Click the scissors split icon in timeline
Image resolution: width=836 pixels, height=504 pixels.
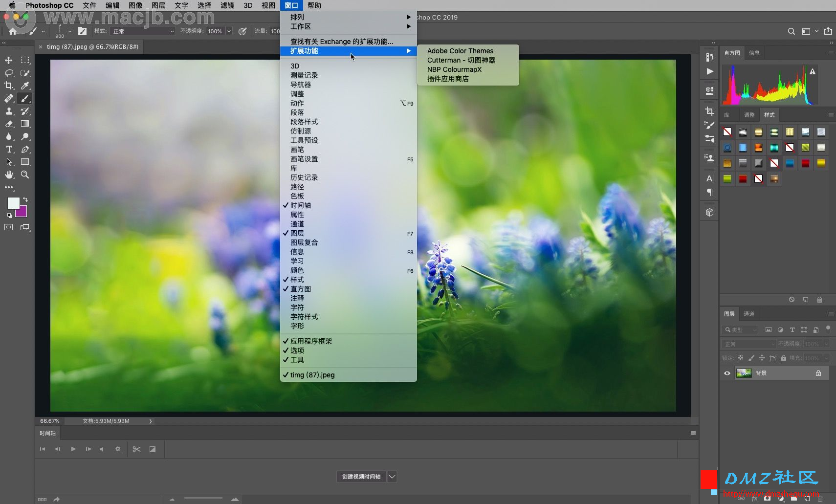click(x=136, y=449)
